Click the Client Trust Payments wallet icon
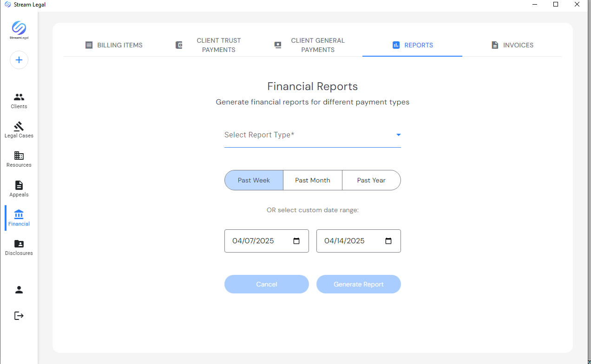This screenshot has width=591, height=364. [179, 45]
